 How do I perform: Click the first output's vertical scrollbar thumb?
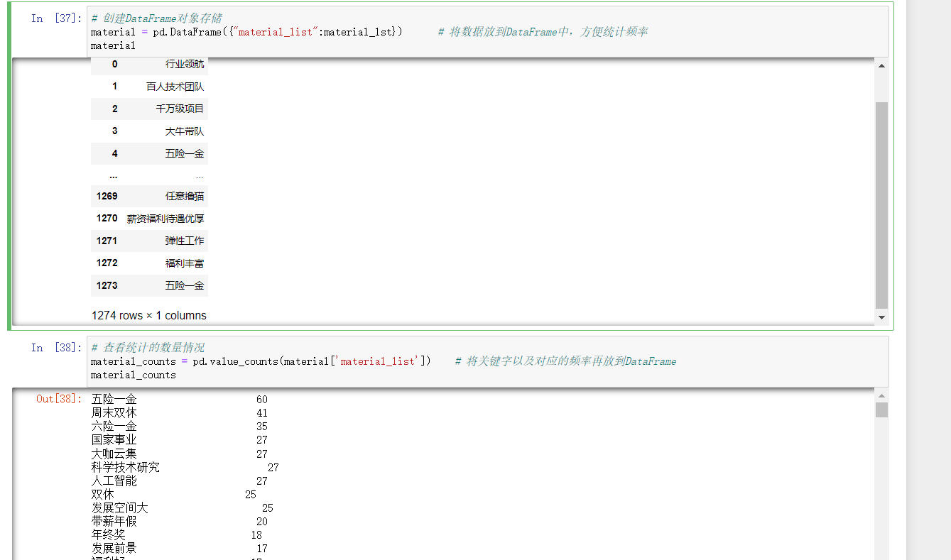[881, 206]
